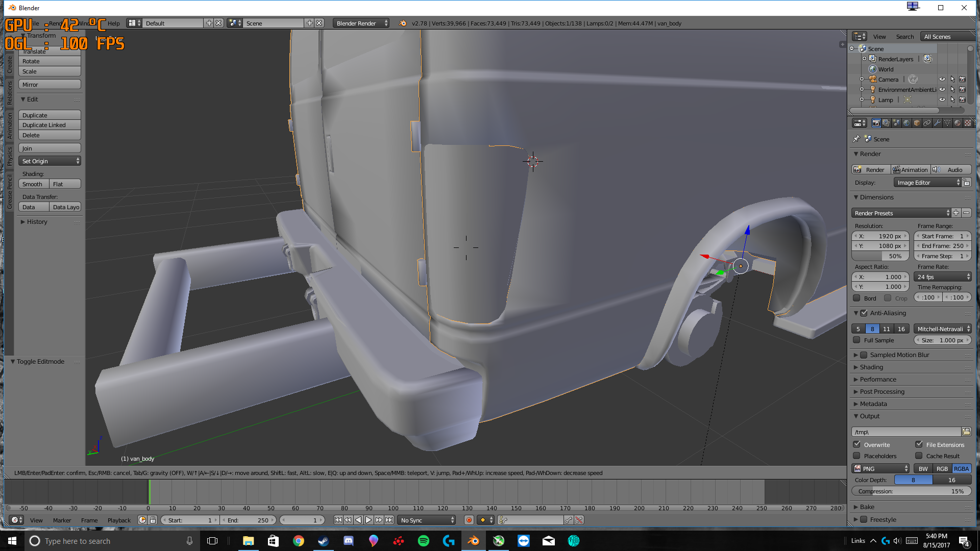Image resolution: width=980 pixels, height=551 pixels.
Task: Open the Blender app in Windows taskbar
Action: click(473, 541)
